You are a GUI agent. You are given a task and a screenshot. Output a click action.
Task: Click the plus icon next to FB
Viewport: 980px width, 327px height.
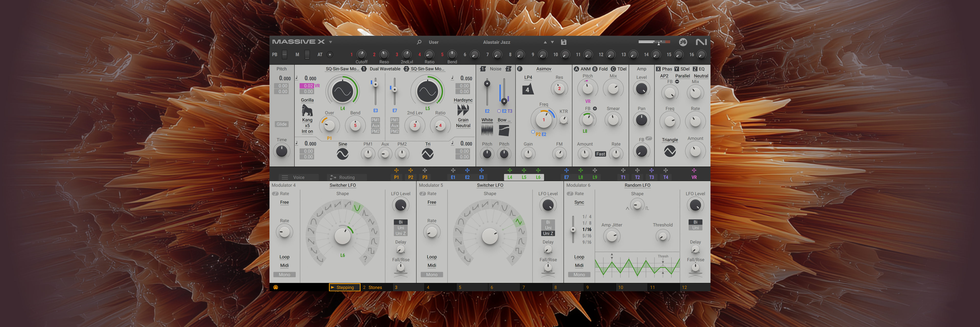pos(595,109)
